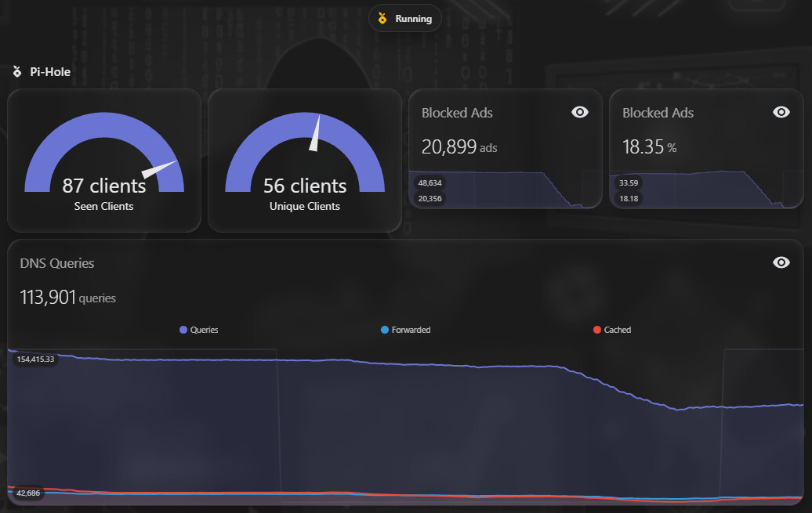Image resolution: width=812 pixels, height=513 pixels.
Task: Click the 42,686 graph label
Action: pyautogui.click(x=28, y=493)
